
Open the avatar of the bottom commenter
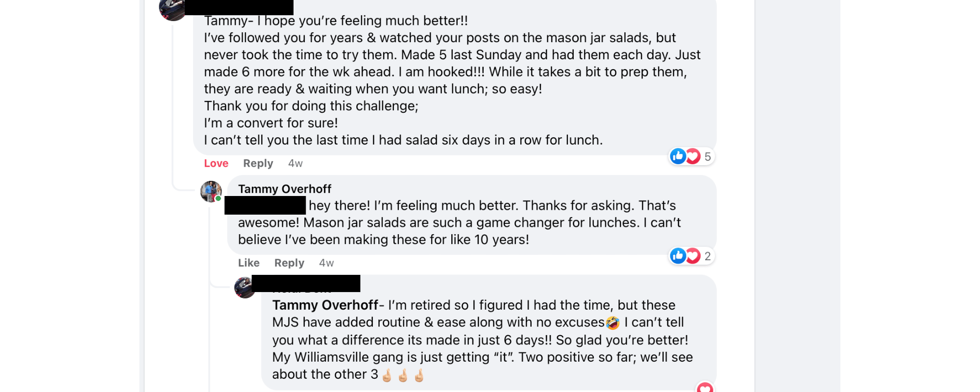click(245, 288)
